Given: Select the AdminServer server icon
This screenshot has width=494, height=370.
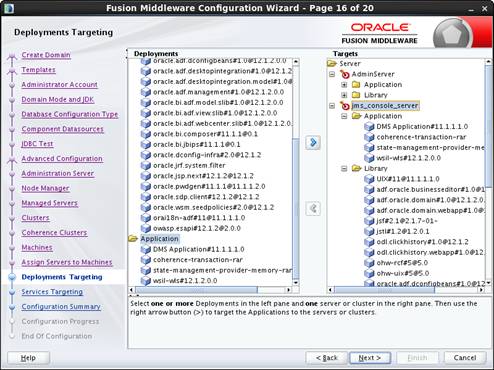Looking at the screenshot, I should coord(345,74).
